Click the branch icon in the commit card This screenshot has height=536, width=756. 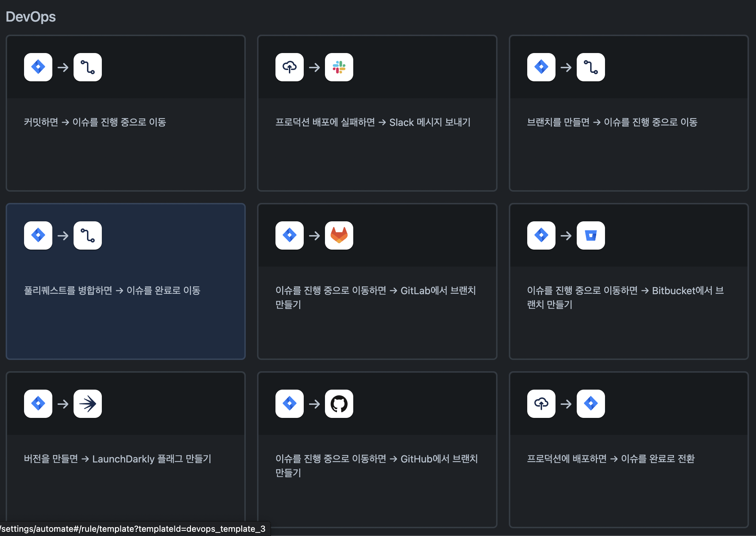tap(88, 67)
